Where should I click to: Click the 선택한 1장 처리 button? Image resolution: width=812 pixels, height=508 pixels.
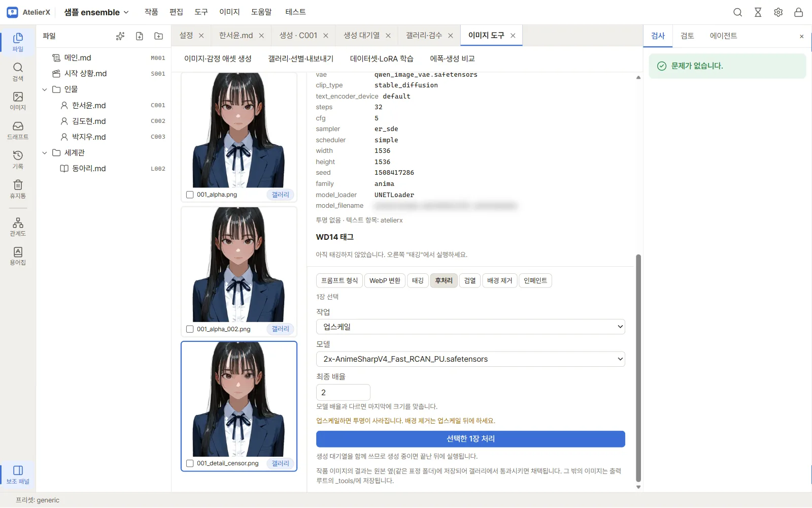[470, 439]
